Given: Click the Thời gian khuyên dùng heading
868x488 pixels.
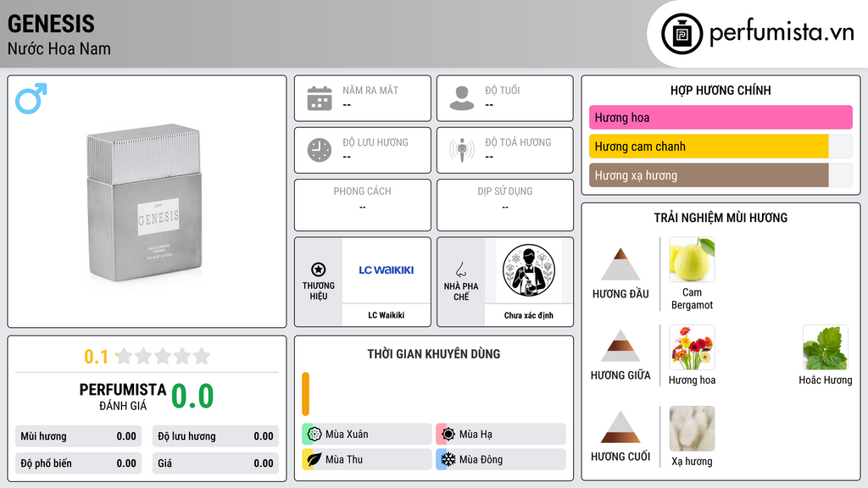Looking at the screenshot, I should [433, 354].
